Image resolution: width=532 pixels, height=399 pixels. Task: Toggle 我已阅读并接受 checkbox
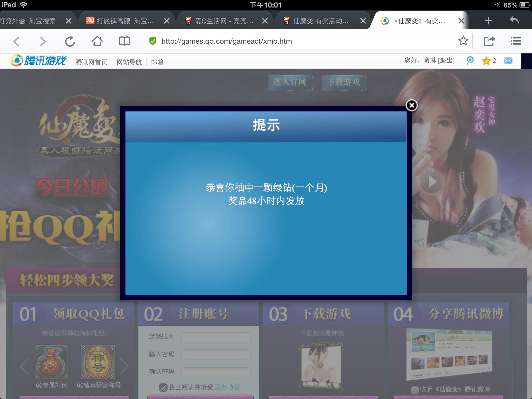tap(163, 387)
